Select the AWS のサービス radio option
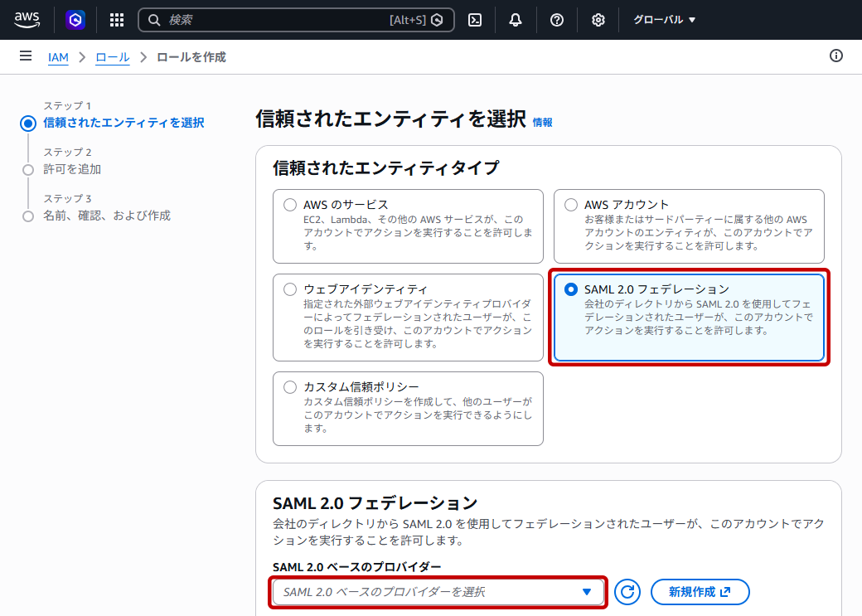The width and height of the screenshot is (862, 616). [x=290, y=205]
